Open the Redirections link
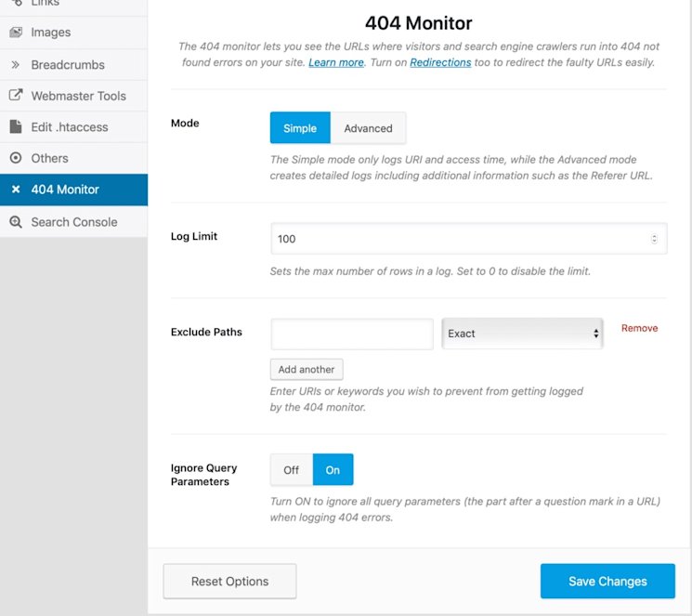The height and width of the screenshot is (616, 692). click(x=440, y=62)
